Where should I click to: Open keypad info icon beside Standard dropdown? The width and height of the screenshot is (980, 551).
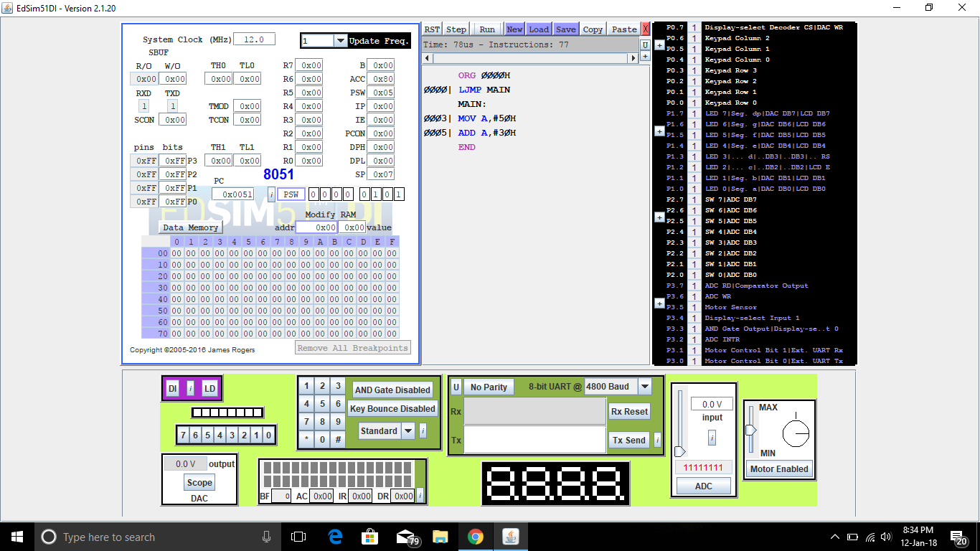coord(423,430)
